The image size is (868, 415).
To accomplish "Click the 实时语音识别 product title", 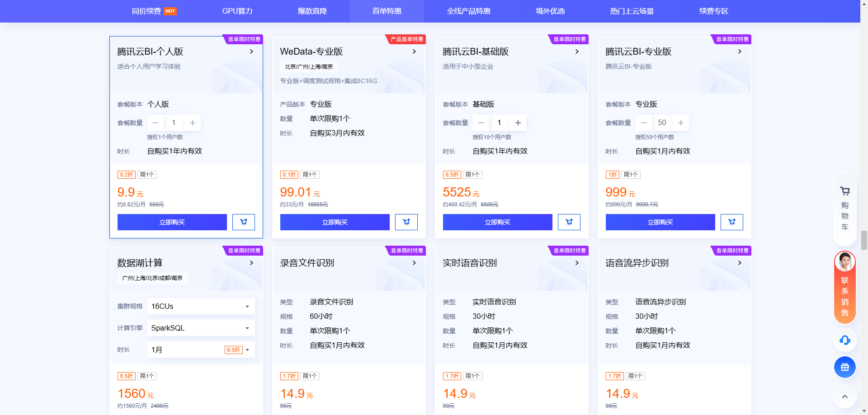I will pos(470,263).
